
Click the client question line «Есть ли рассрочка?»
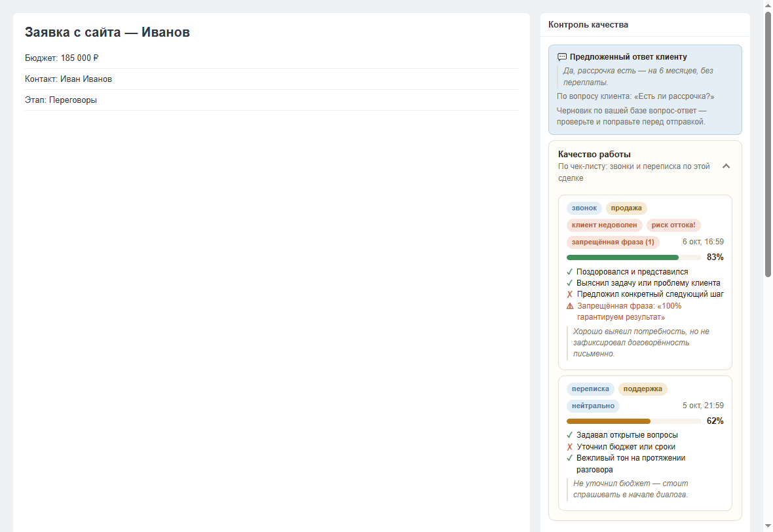tap(635, 96)
